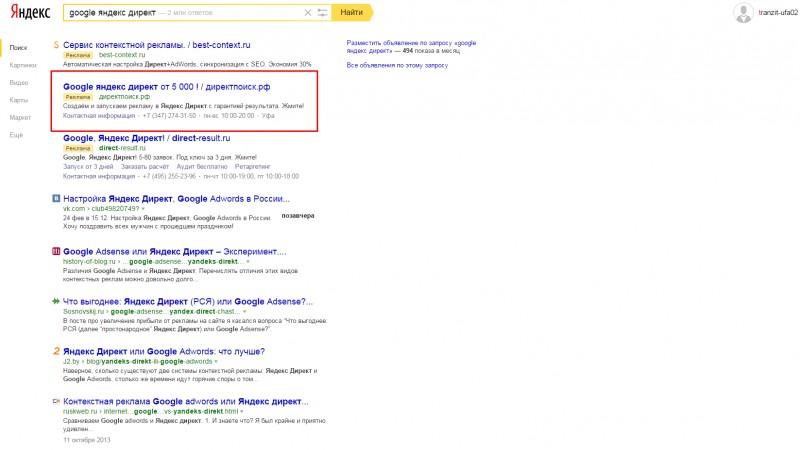
Task: Click green direct-result.ru URL
Action: [122, 148]
